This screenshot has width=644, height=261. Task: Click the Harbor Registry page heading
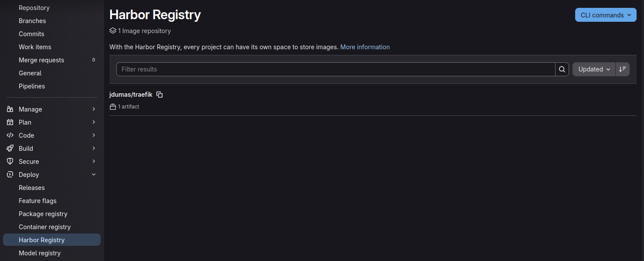coord(155,15)
